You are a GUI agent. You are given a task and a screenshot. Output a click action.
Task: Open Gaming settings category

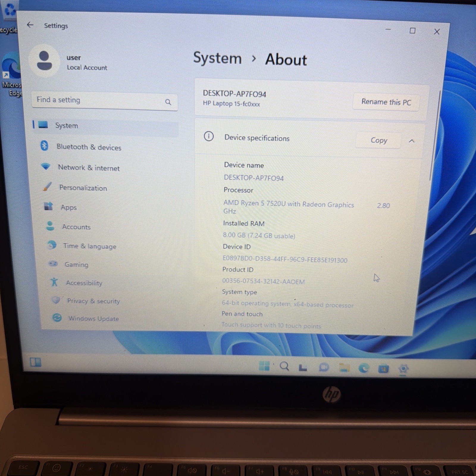point(76,264)
